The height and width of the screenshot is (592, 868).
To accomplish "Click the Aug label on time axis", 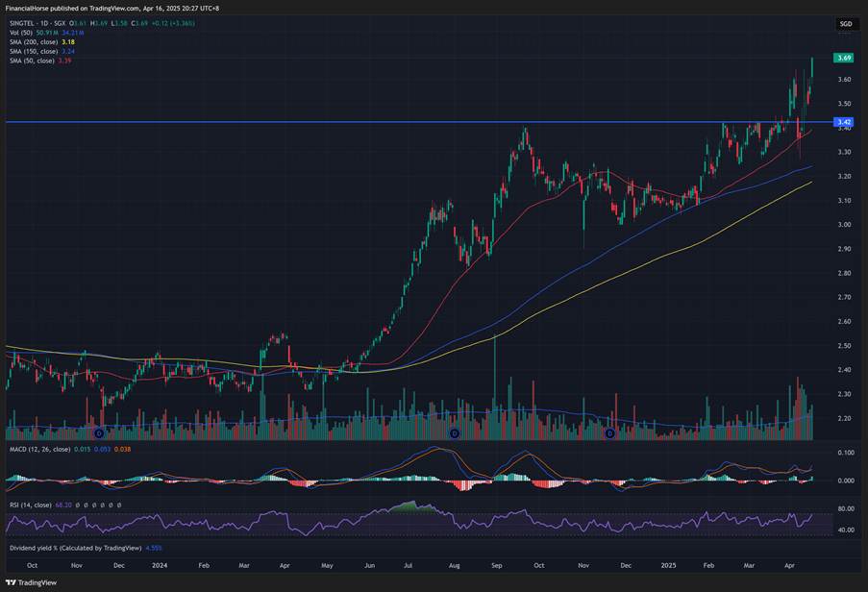I will click(x=455, y=565).
